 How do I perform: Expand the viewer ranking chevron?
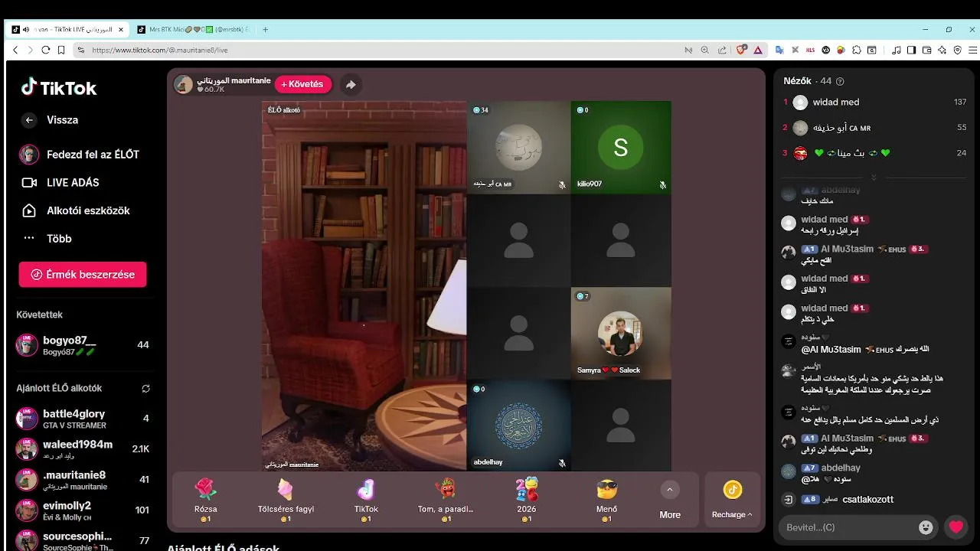coord(874,177)
